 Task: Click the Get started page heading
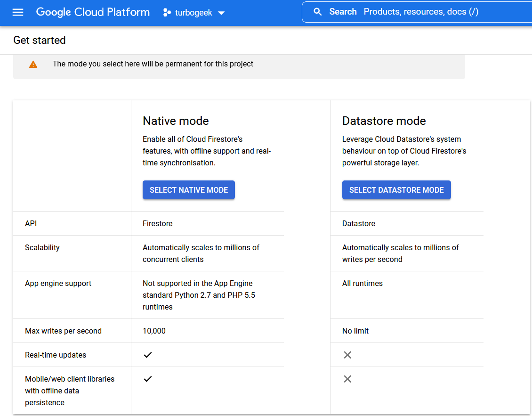(40, 40)
